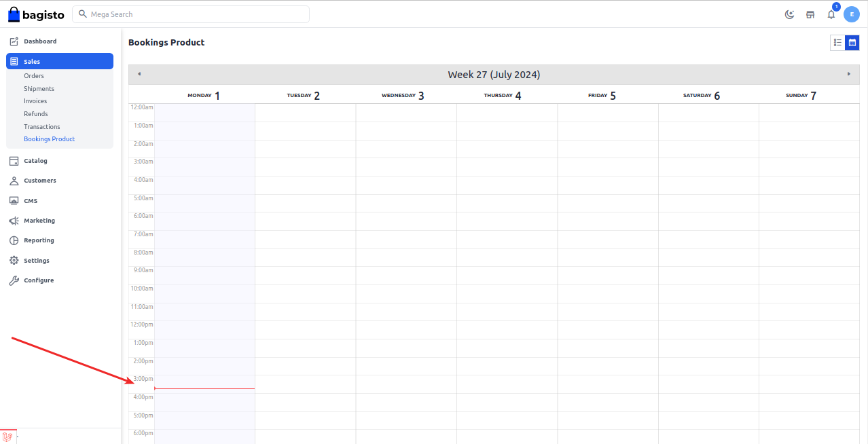The height and width of the screenshot is (444, 868).
Task: Open the Orders link under Sales
Action: 34,76
